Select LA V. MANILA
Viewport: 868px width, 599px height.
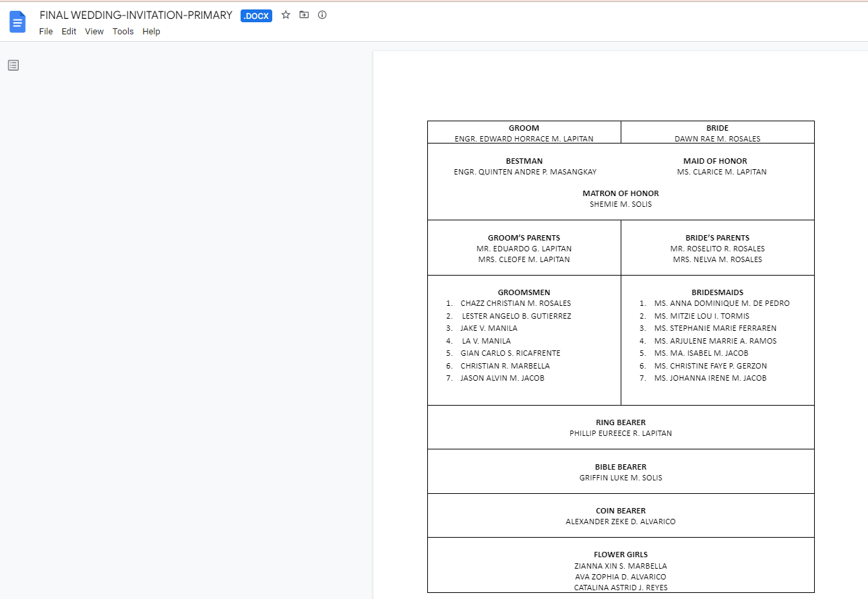(x=487, y=341)
